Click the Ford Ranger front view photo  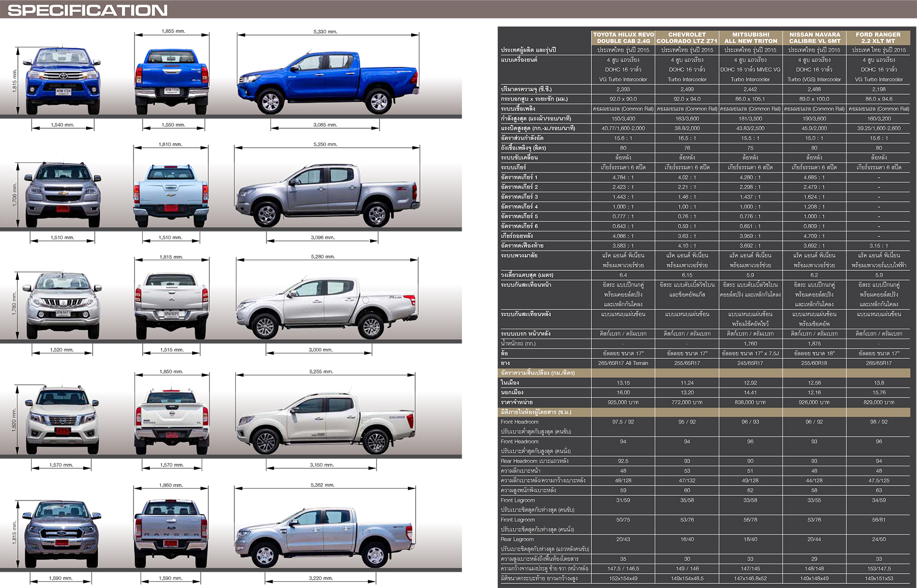[x=62, y=534]
